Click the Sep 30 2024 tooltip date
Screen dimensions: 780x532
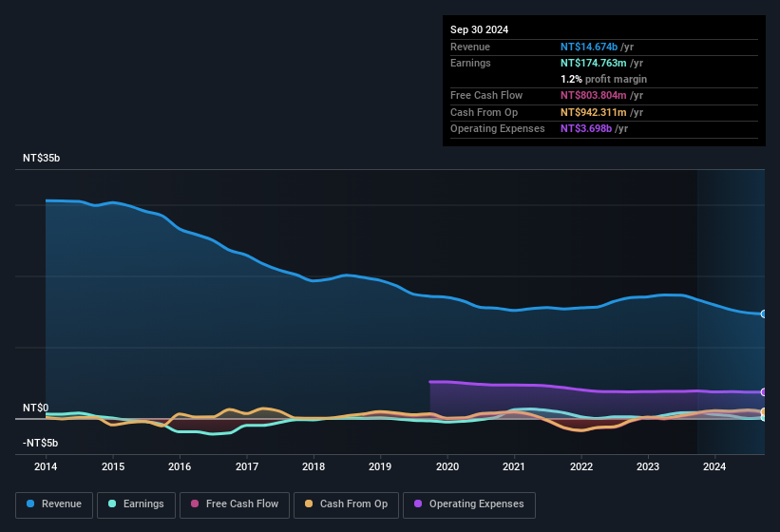[x=479, y=29]
